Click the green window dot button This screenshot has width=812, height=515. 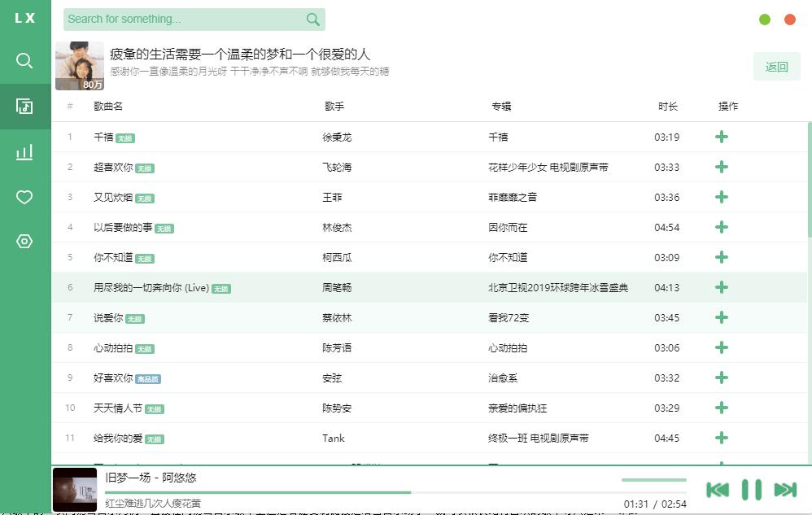(x=764, y=20)
